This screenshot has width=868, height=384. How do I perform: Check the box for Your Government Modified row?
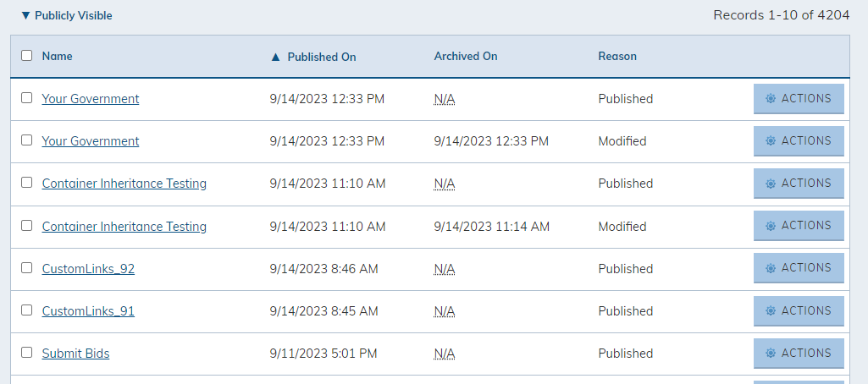coord(26,140)
